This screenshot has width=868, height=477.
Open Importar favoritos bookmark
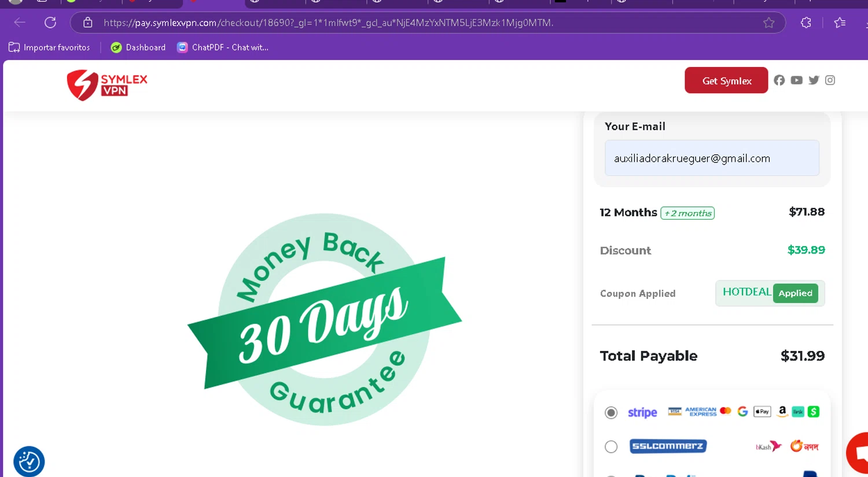49,47
